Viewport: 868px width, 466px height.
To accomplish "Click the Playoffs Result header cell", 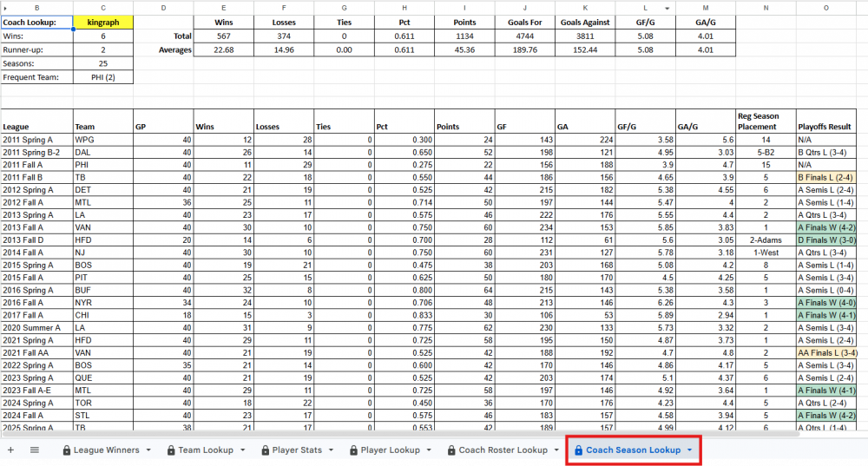I will [826, 121].
